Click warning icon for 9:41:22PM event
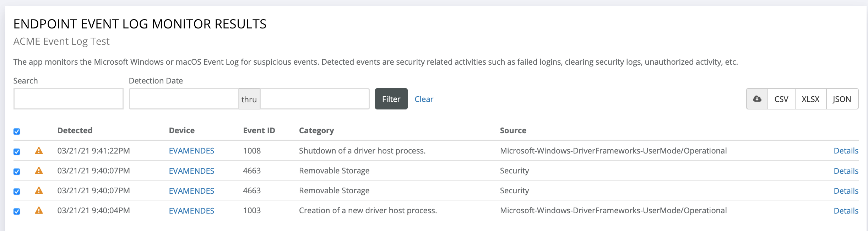 pos(39,151)
